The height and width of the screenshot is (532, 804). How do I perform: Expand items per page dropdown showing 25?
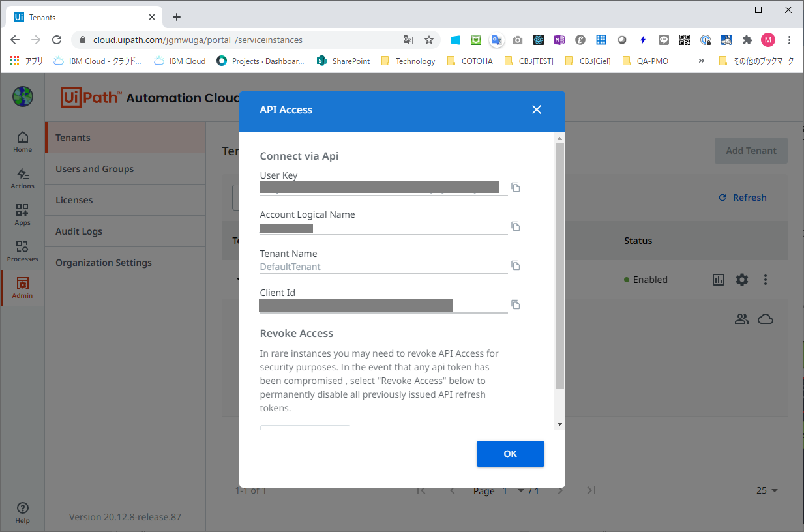(767, 490)
